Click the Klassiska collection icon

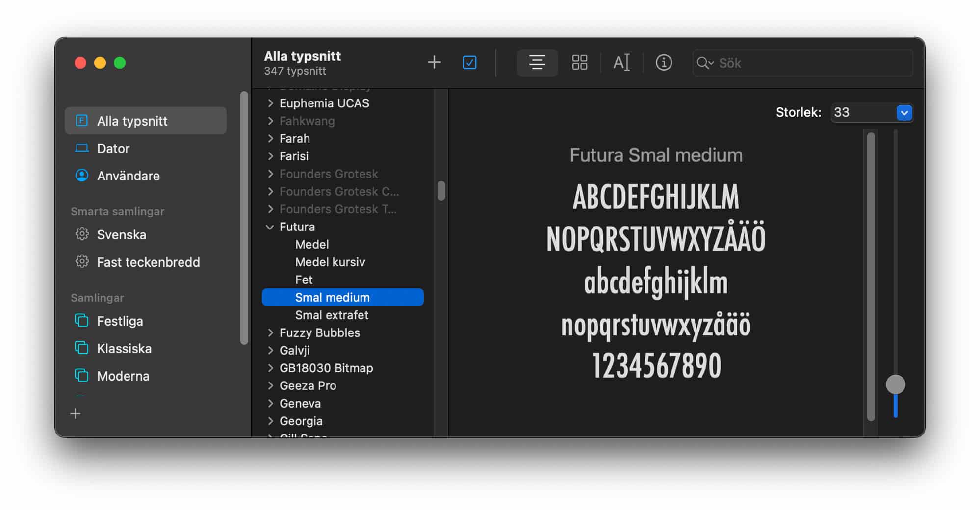point(81,348)
